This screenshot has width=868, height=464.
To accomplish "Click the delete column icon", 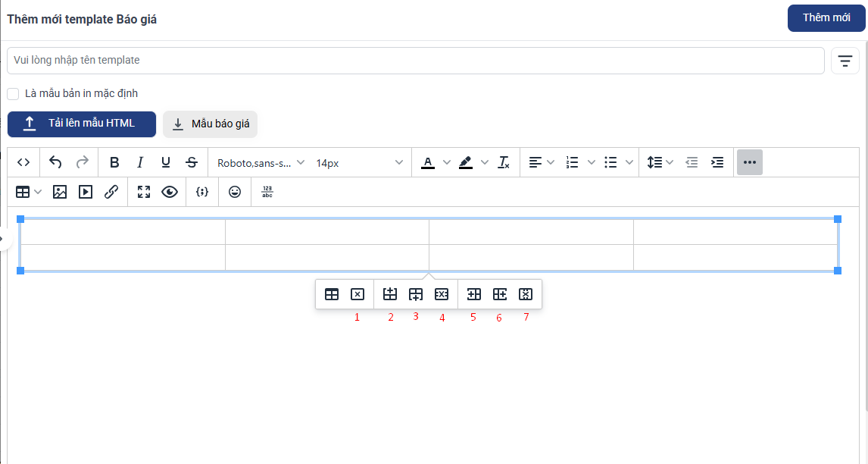I will pyautogui.click(x=526, y=294).
